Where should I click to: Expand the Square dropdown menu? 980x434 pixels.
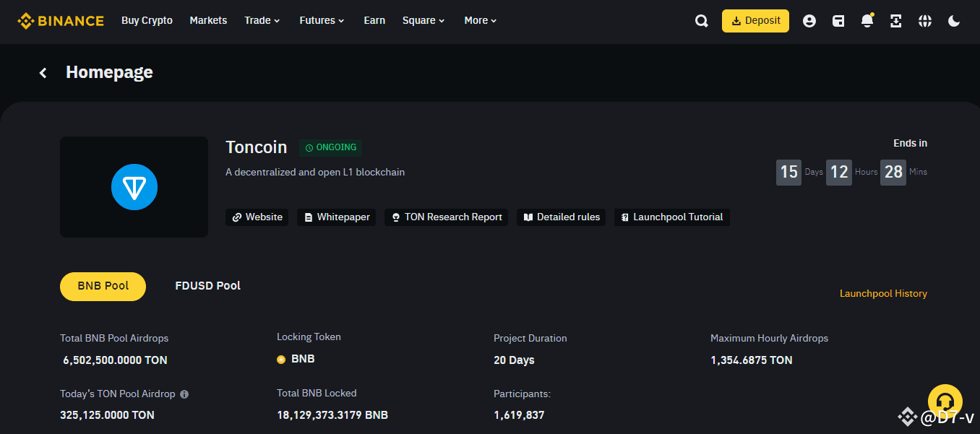424,20
